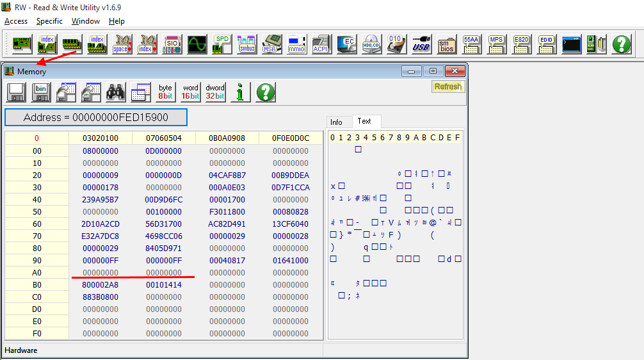Open the MPS table icon
Screen dimensions: 644x360
point(496,44)
